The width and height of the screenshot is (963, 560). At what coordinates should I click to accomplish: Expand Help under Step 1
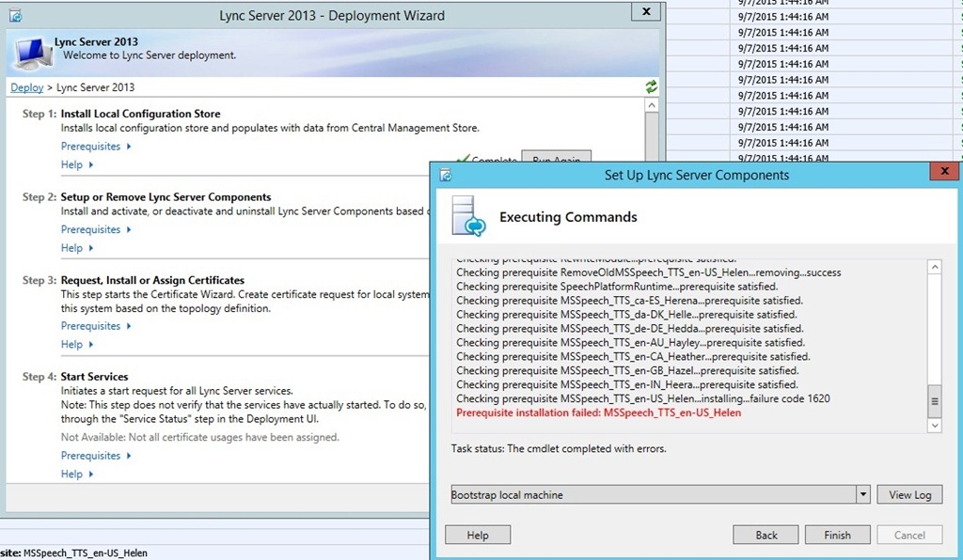tap(77, 164)
